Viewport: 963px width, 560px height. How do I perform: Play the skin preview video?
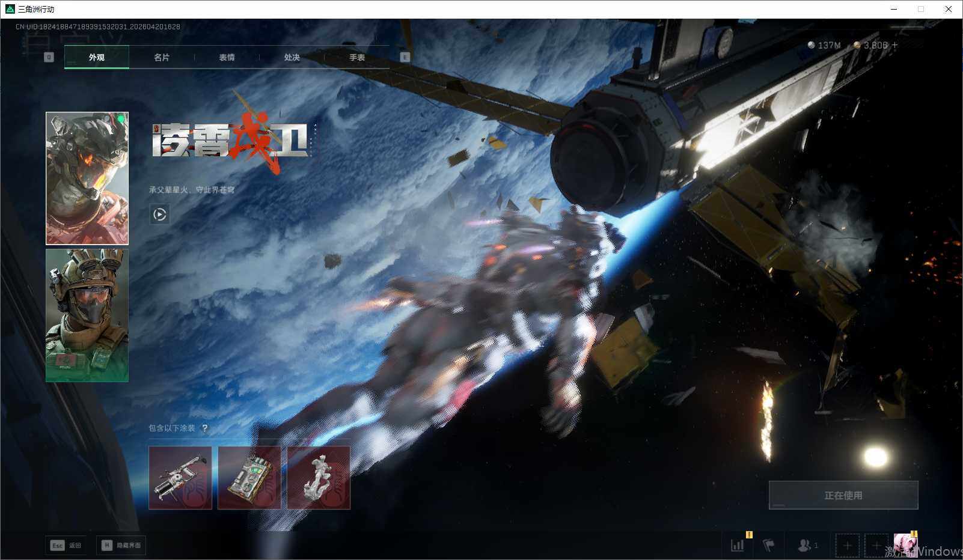pos(159,215)
